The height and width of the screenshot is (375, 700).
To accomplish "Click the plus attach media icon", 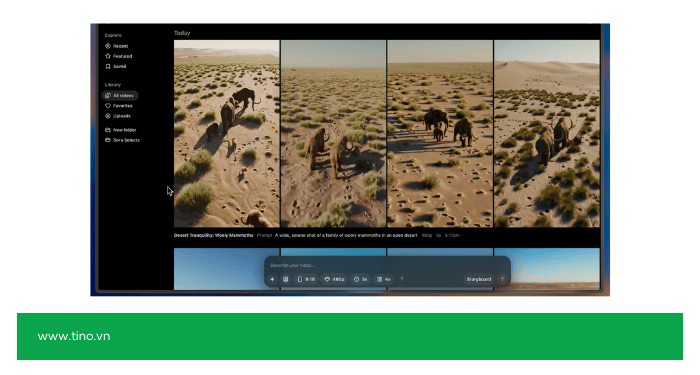I will click(x=272, y=279).
